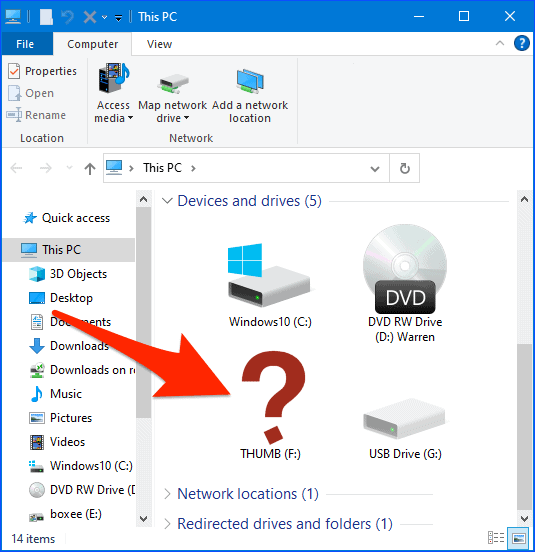This screenshot has height=552, width=535.
Task: Click the Back navigation arrow
Action: [17, 168]
